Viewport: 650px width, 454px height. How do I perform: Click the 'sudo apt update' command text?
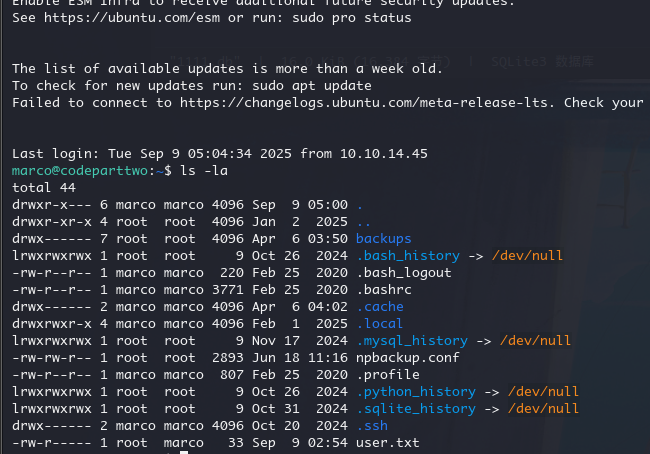pos(302,85)
